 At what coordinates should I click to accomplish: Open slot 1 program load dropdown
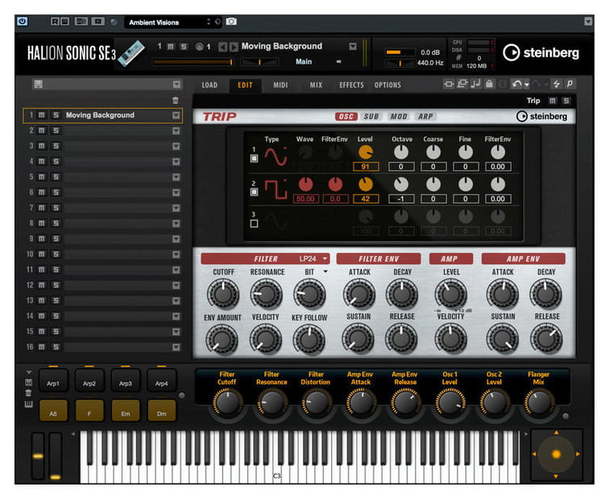click(x=176, y=115)
